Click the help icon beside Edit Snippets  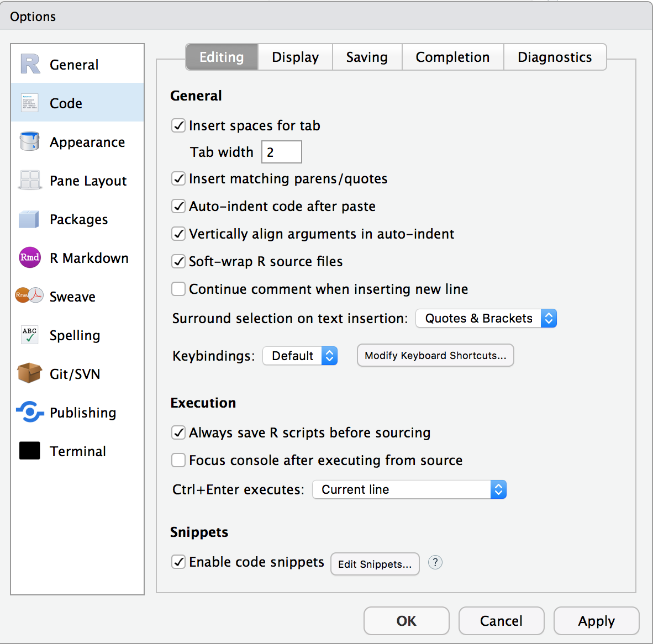(435, 563)
